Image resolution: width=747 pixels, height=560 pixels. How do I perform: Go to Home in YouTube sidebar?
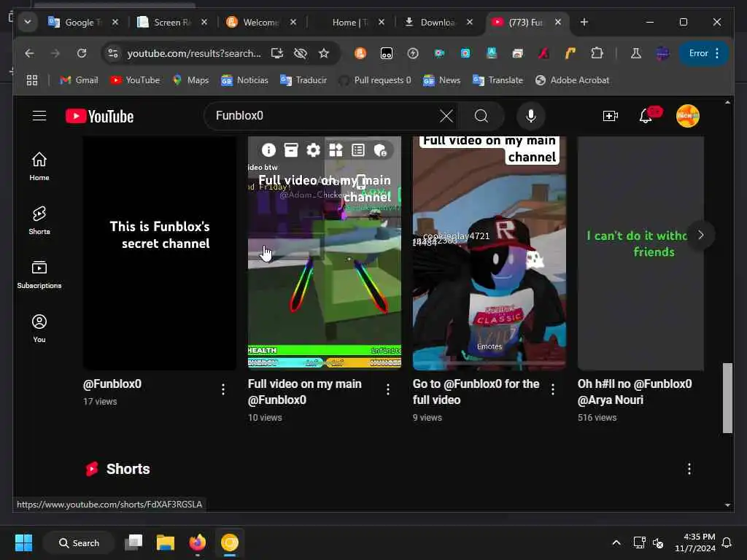(39, 166)
